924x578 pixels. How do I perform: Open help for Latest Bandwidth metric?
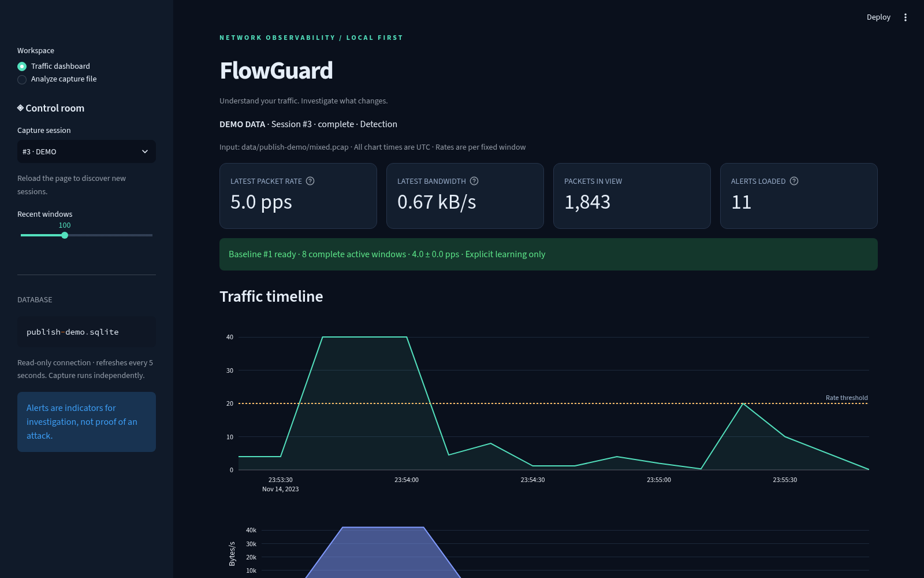coord(474,181)
